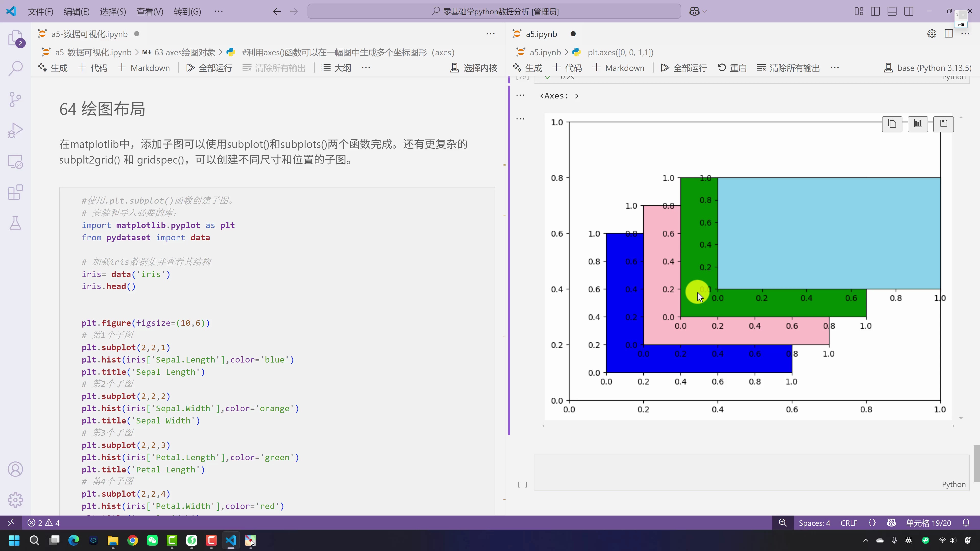This screenshot has height=551, width=980.
Task: Open the 文件(F) menu
Action: pos(40,11)
